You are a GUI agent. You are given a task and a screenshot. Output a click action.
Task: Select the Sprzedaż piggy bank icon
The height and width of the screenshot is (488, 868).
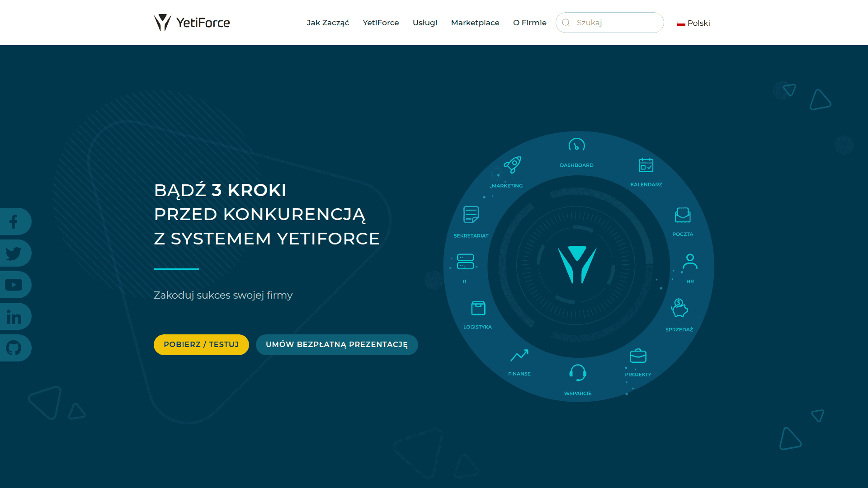coord(679,308)
